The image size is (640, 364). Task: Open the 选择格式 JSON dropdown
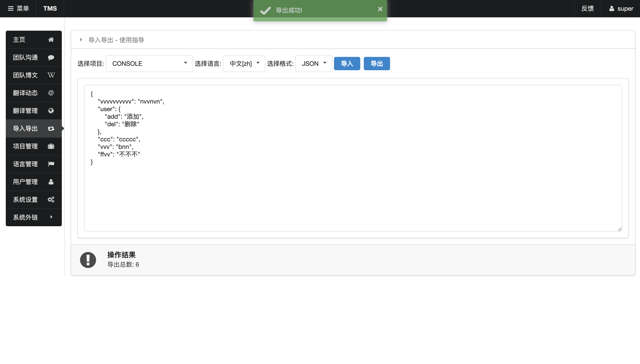coord(314,63)
